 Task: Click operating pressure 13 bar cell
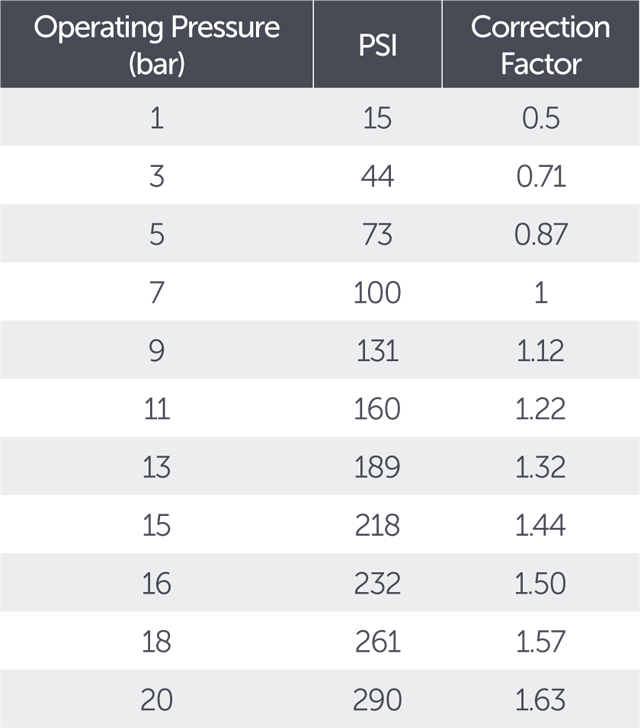156,467
